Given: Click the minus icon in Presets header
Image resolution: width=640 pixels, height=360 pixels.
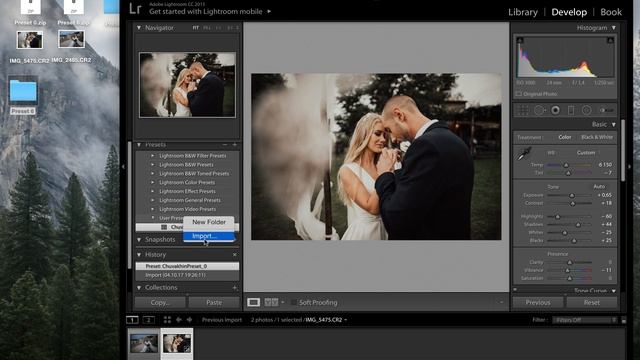Looking at the screenshot, I should [224, 145].
